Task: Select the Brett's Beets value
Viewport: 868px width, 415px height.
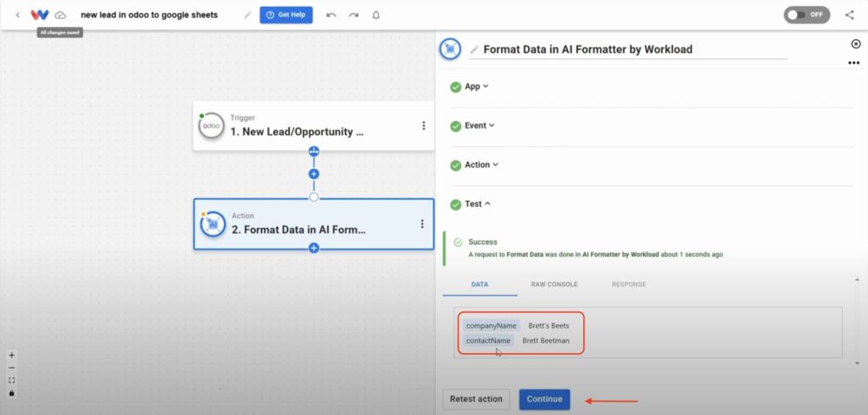Action: [548, 325]
